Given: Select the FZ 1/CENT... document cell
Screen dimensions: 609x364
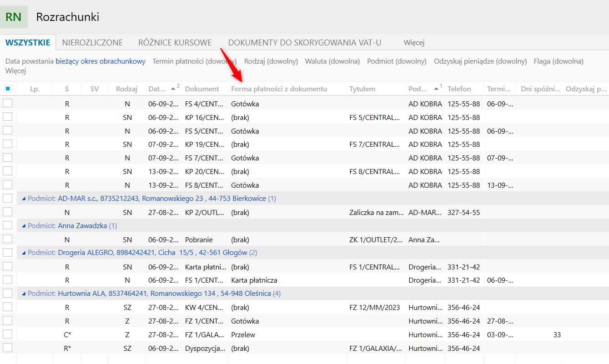Looking at the screenshot, I should click(204, 321).
